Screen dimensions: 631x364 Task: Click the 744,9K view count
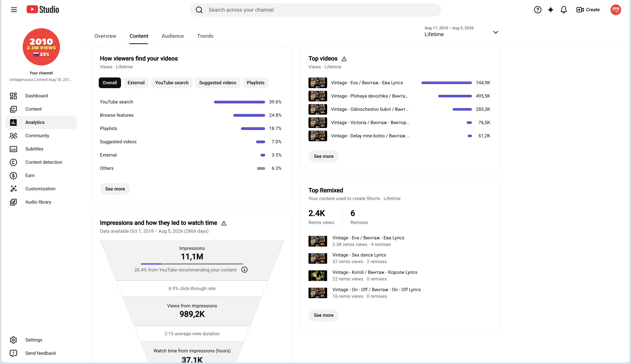(483, 83)
